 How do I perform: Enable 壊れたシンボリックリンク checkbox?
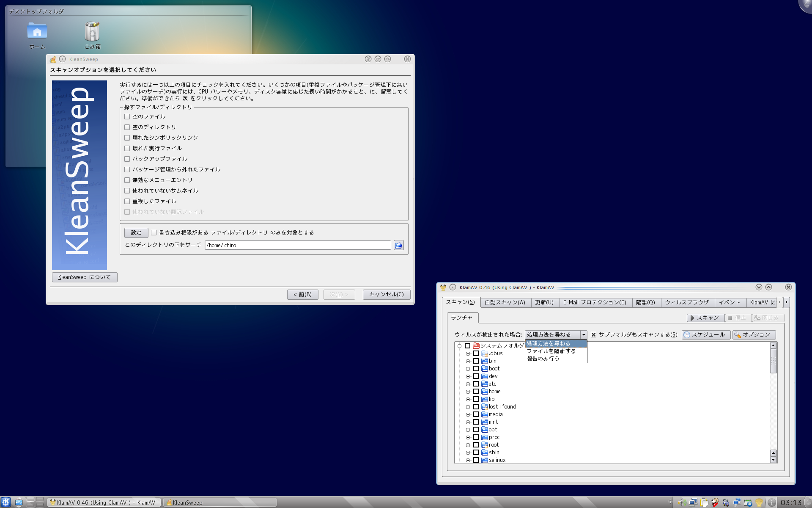pos(127,138)
